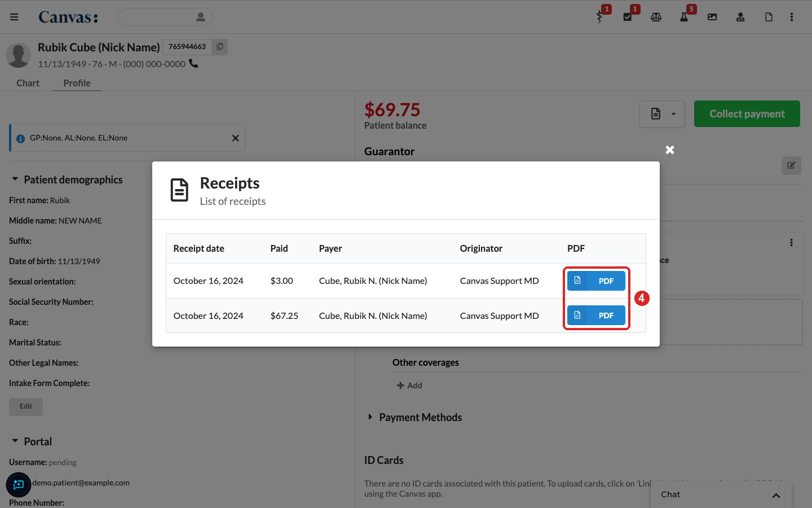The height and width of the screenshot is (508, 812).
Task: Open the hamburger navigation menu
Action: click(14, 17)
